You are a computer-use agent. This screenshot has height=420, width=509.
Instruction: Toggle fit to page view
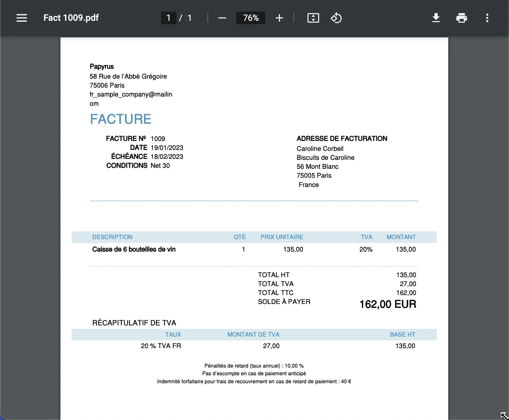313,18
